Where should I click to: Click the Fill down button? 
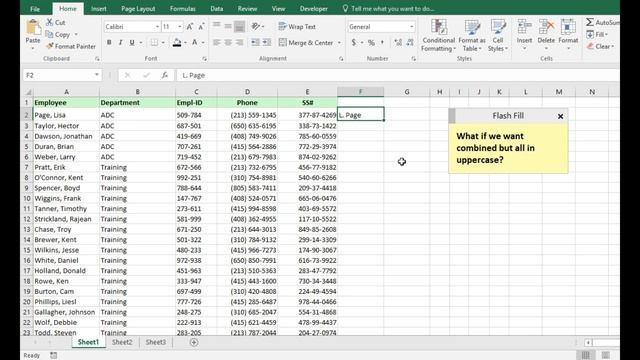click(597, 35)
